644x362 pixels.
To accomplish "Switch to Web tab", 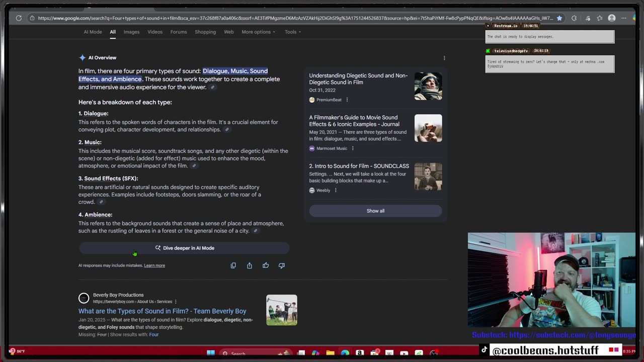I will pyautogui.click(x=228, y=32).
